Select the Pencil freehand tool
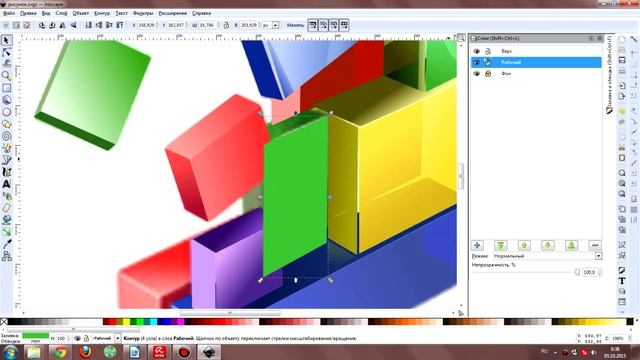 (7, 148)
